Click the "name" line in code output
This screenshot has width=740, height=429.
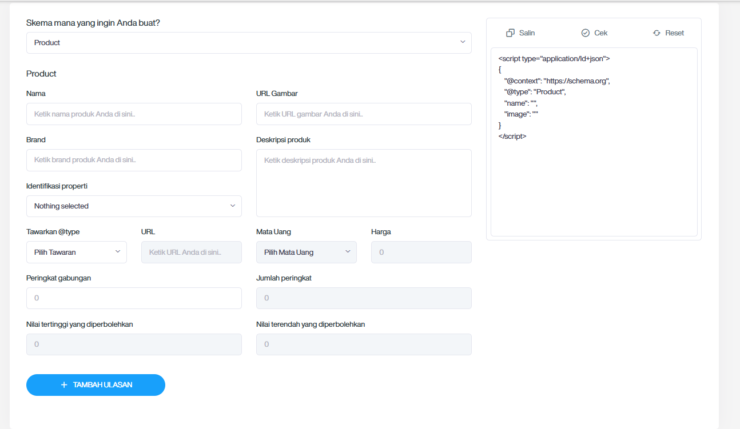click(x=521, y=103)
